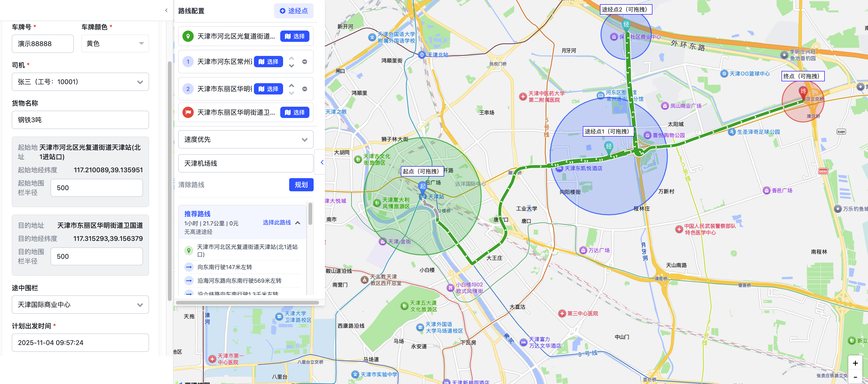The height and width of the screenshot is (384, 868).
Task: Click 天津东凯悦酒店 hotel label
Action: tap(583, 168)
